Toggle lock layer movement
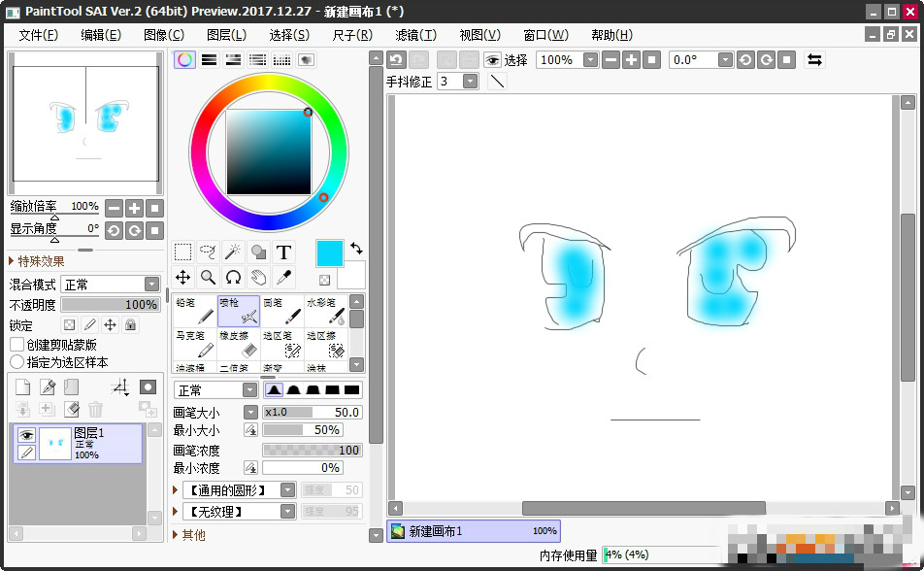This screenshot has width=924, height=571. 110,324
